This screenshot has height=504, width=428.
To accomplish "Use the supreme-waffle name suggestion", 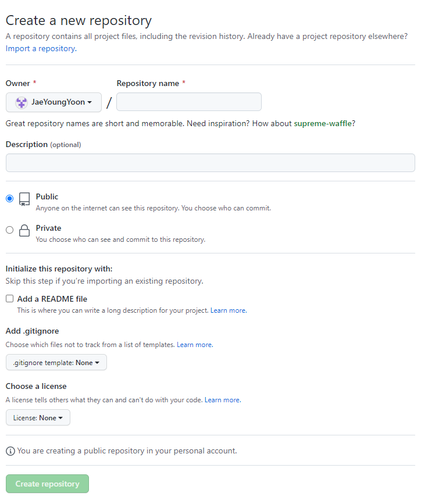I will point(323,123).
